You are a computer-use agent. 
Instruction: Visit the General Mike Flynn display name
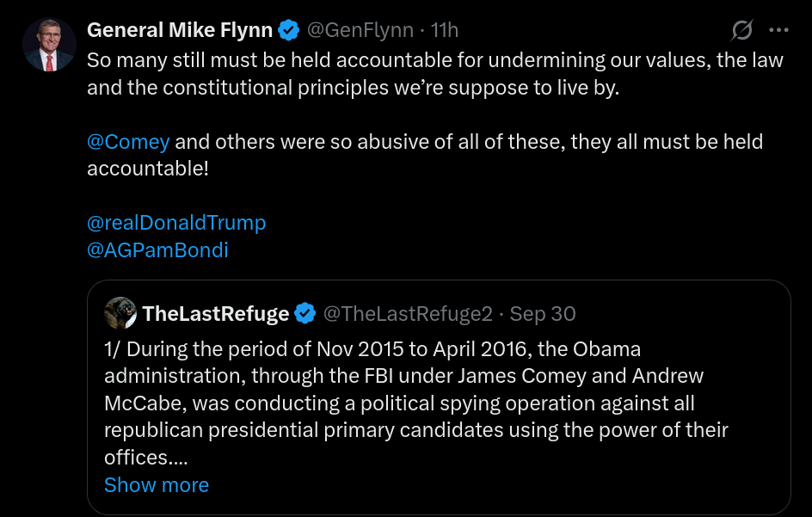[x=180, y=31]
